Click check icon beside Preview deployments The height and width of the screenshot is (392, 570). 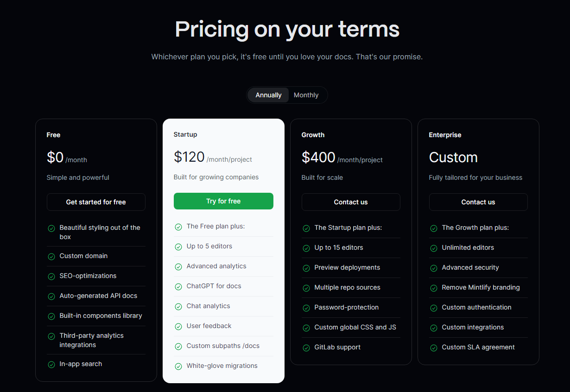click(x=306, y=268)
